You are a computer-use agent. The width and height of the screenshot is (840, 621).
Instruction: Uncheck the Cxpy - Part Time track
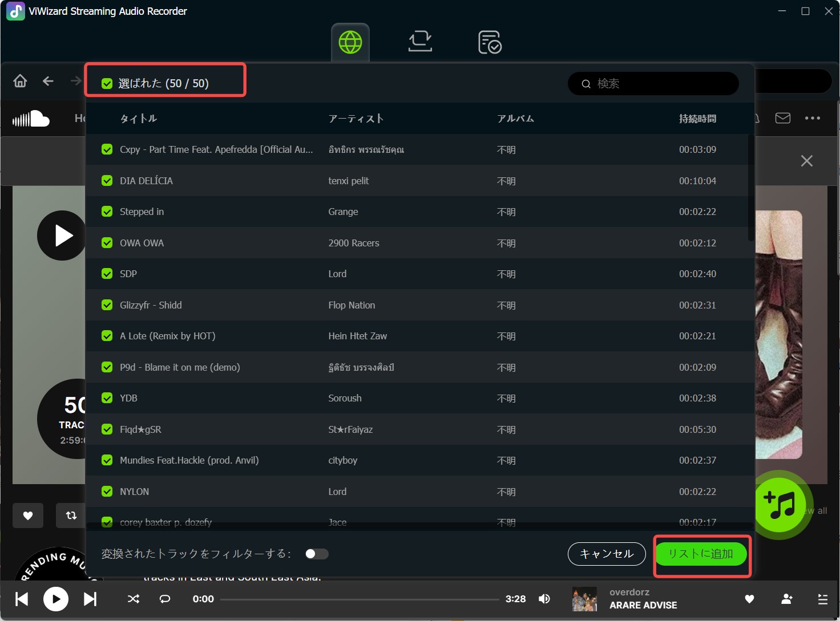107,149
